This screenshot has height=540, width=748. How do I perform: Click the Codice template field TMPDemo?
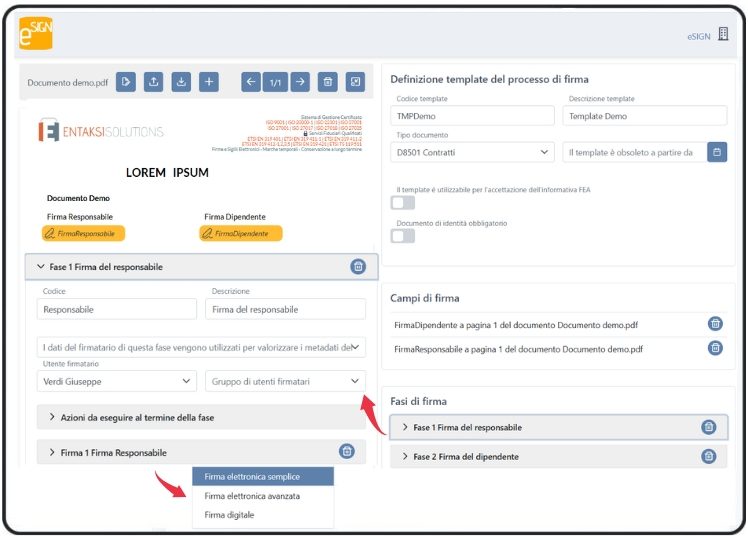(x=472, y=116)
